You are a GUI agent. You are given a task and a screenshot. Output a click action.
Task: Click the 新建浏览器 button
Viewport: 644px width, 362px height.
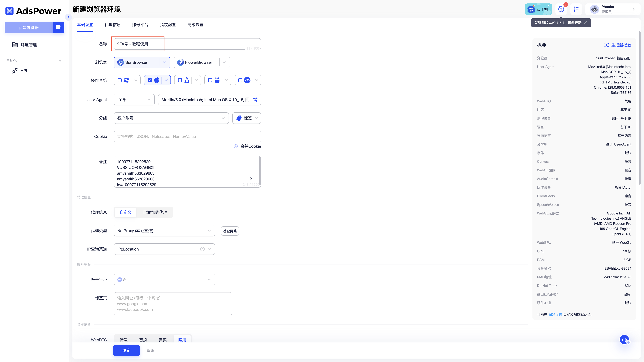click(x=28, y=27)
